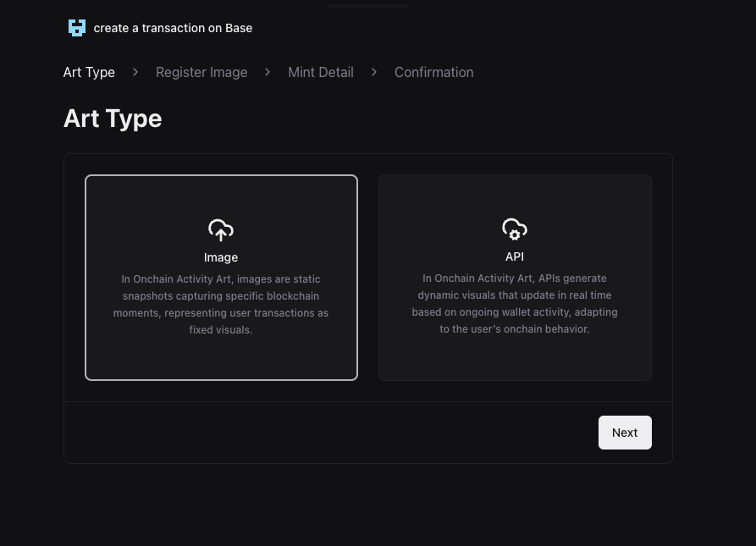Image resolution: width=756 pixels, height=546 pixels.
Task: Click the large 'Art Type' page heading
Action: pos(113,119)
